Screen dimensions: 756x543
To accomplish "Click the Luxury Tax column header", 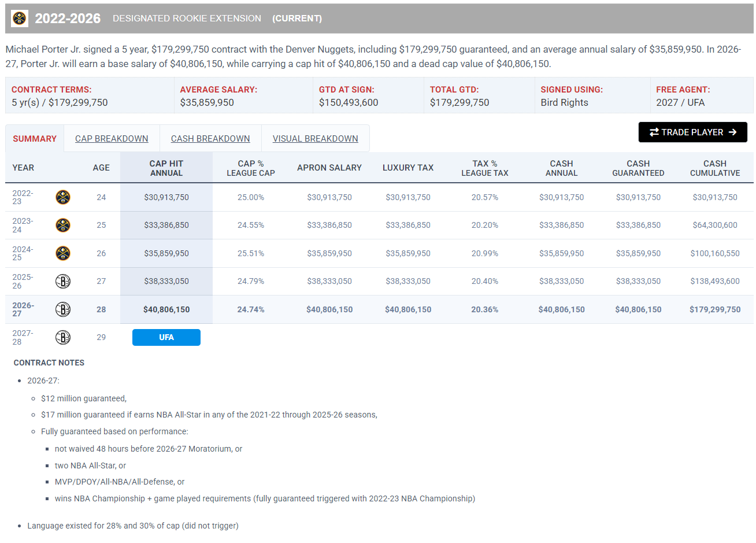I will coord(408,168).
